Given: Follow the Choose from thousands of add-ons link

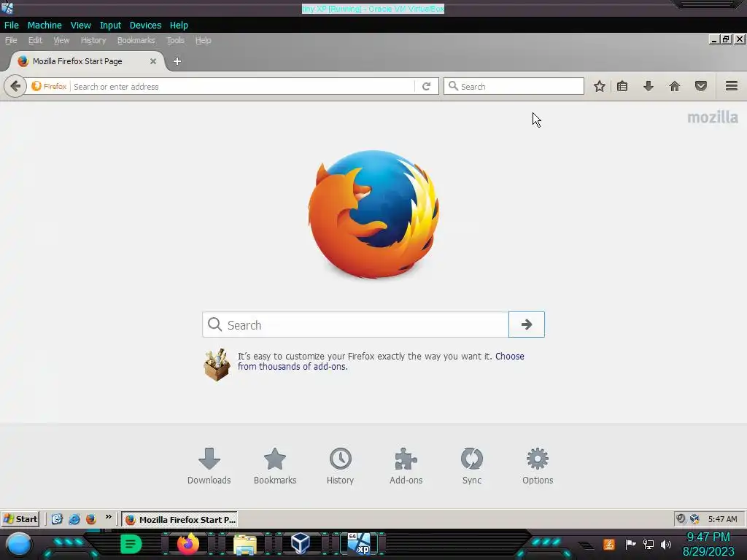Looking at the screenshot, I should click(381, 362).
